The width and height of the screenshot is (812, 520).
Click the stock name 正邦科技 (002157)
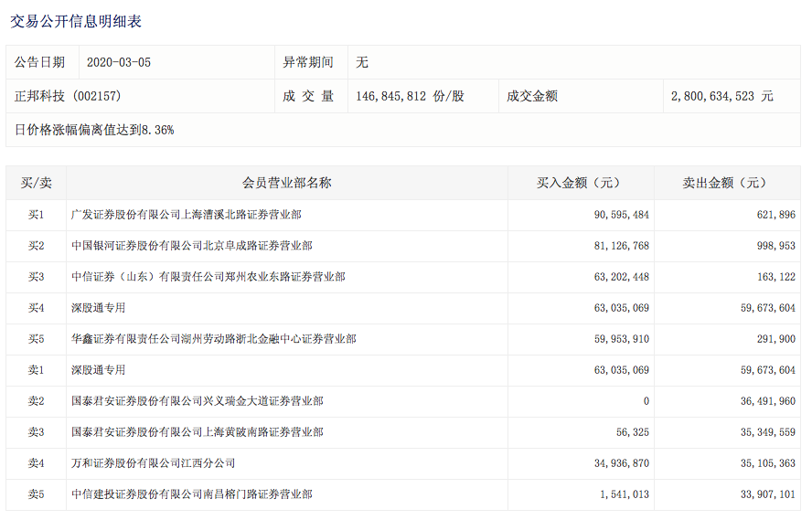pos(68,96)
